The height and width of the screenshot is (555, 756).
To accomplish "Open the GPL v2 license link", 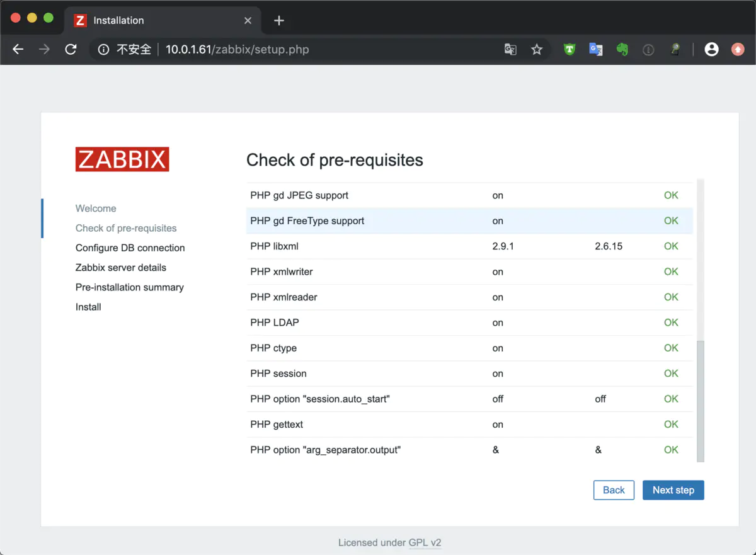I will [425, 542].
